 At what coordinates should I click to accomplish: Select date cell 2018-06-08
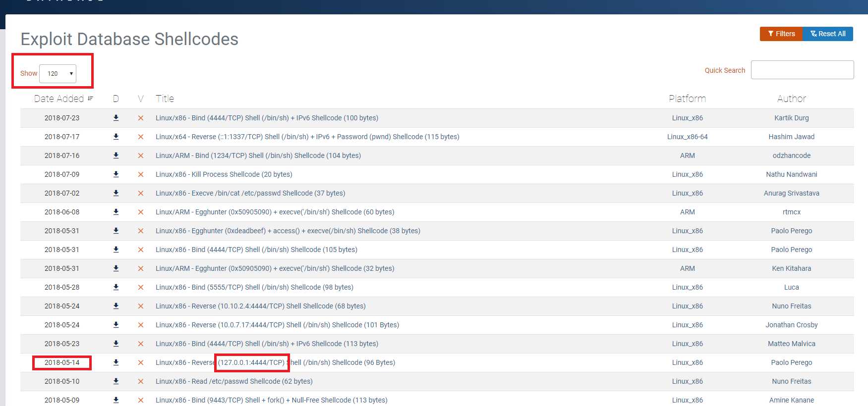click(x=62, y=212)
